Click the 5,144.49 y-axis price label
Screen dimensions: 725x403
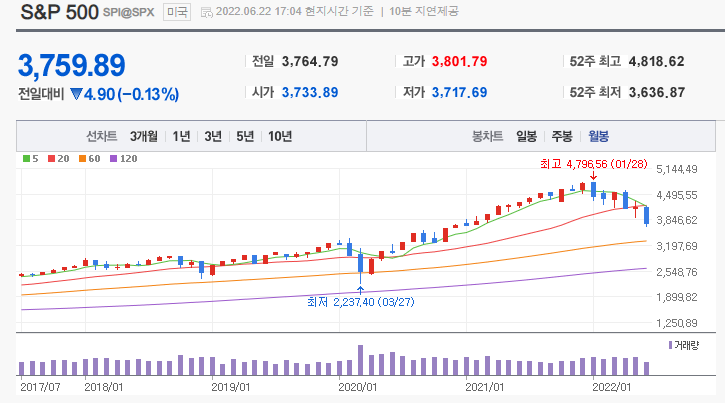tap(677, 169)
